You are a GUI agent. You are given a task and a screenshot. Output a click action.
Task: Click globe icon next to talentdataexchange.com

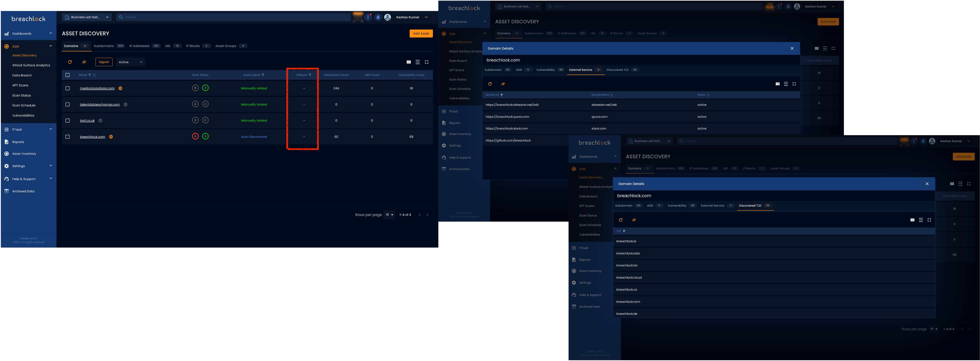click(126, 105)
